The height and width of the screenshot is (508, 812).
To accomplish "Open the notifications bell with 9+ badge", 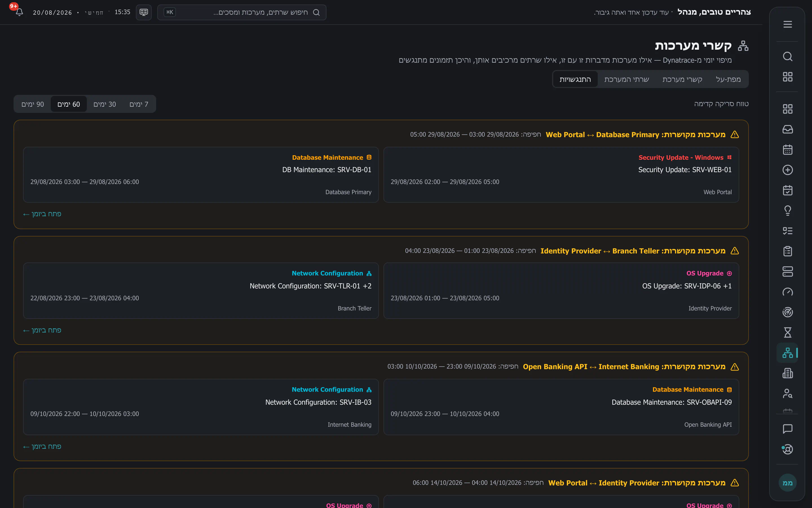I will pos(19,12).
